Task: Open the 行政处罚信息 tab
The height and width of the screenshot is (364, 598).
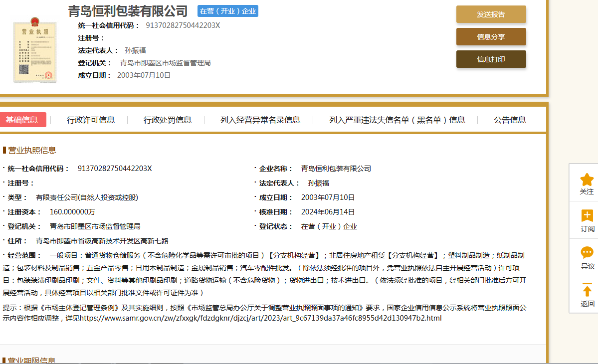Action: point(168,120)
